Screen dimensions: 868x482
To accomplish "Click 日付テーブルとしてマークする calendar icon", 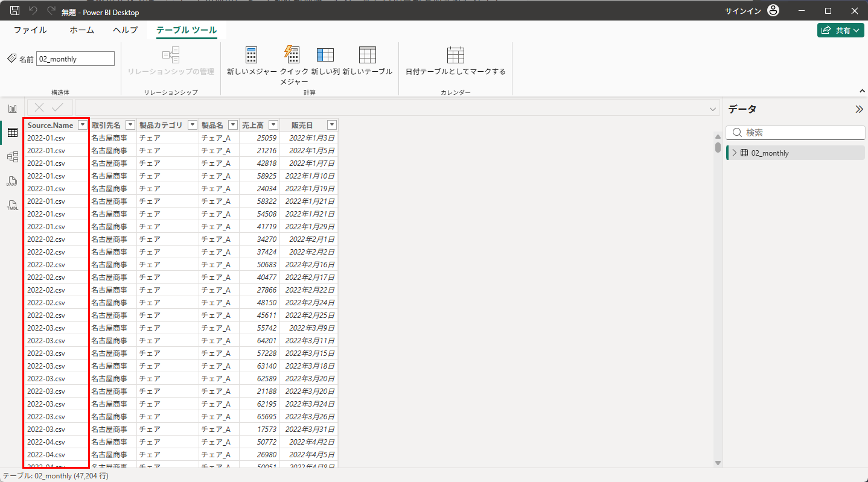I will click(456, 55).
